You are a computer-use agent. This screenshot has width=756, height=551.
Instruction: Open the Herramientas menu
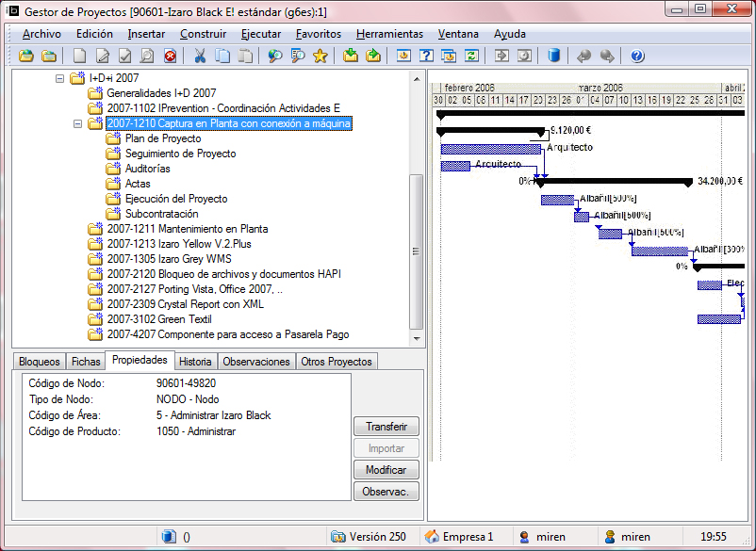[389, 34]
